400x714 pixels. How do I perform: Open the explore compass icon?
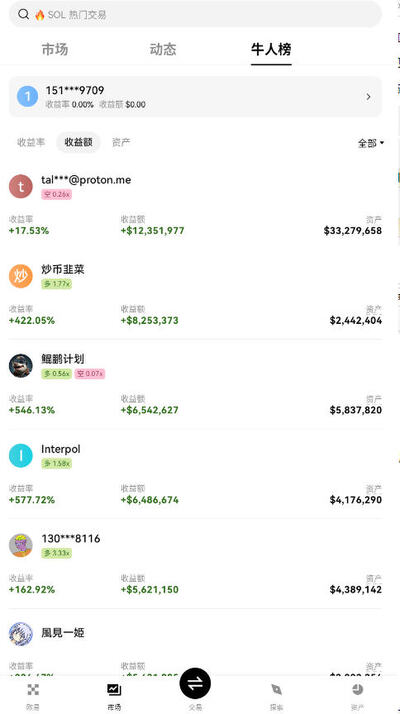pos(277,689)
